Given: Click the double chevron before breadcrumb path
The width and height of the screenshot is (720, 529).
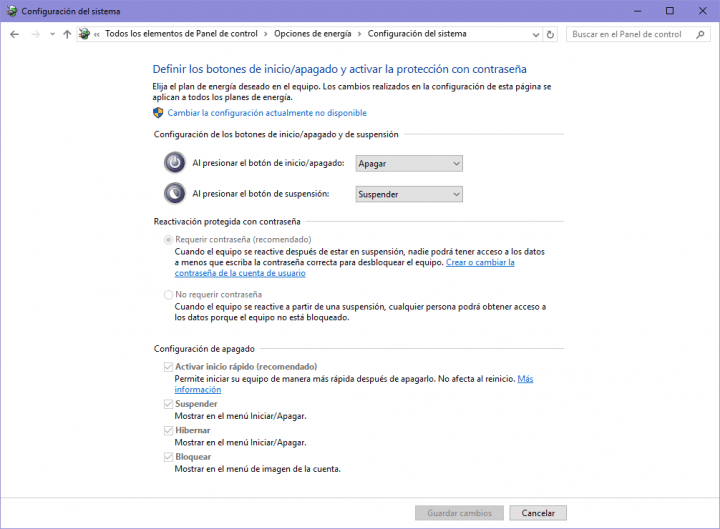Looking at the screenshot, I should 97,34.
